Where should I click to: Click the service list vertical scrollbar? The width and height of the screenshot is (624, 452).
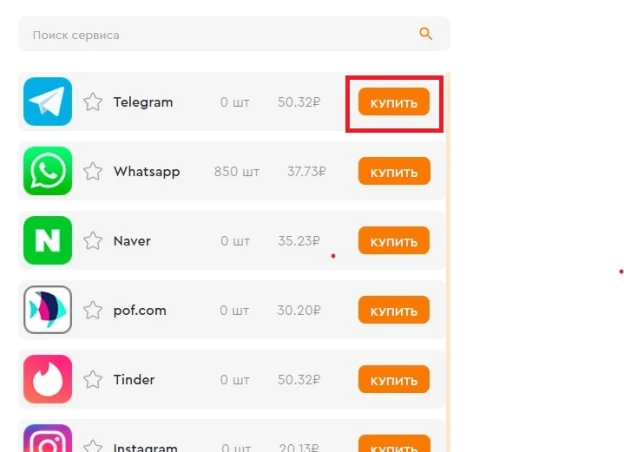pyautogui.click(x=448, y=262)
